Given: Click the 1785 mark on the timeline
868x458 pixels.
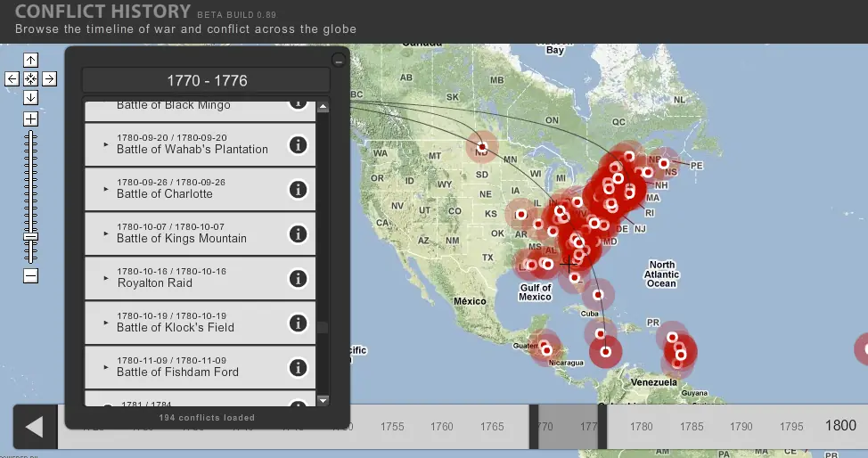Looking at the screenshot, I should click(x=692, y=427).
